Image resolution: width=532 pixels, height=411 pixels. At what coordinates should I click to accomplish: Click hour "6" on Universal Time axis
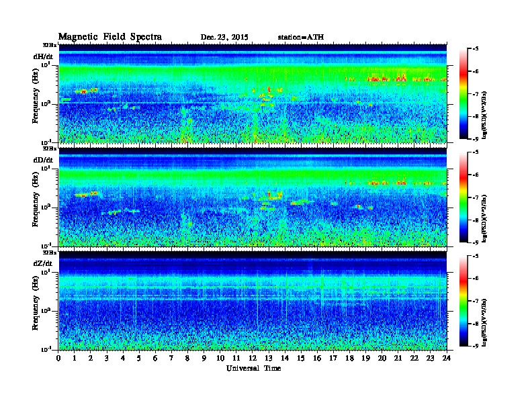click(x=155, y=359)
